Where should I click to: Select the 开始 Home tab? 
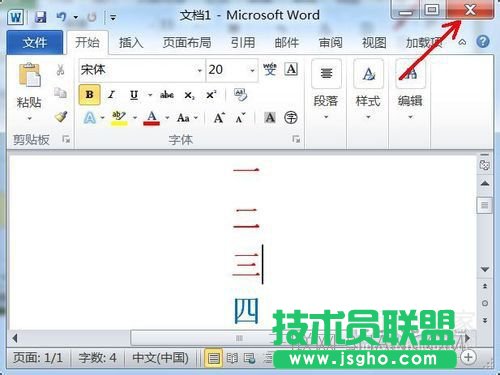coord(87,42)
